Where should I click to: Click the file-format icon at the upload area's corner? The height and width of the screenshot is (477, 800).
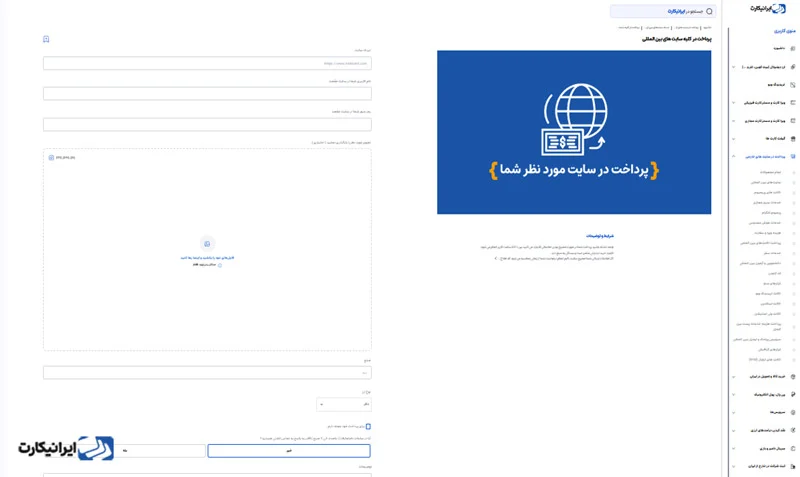[x=51, y=157]
